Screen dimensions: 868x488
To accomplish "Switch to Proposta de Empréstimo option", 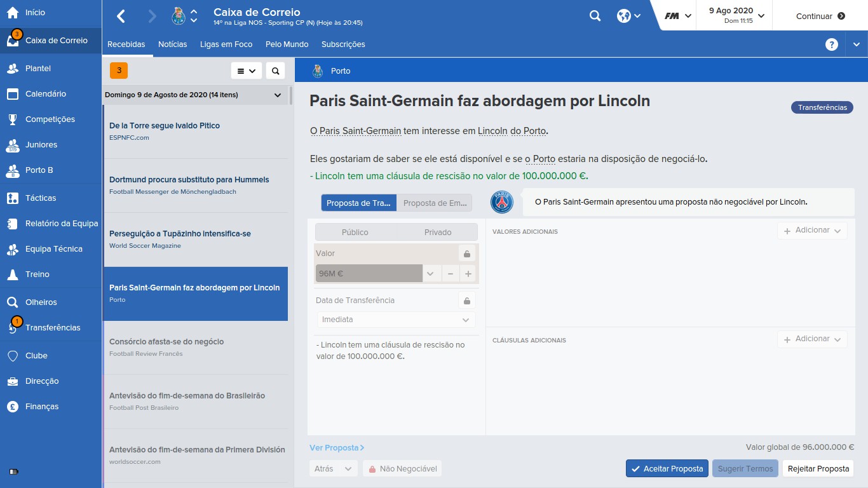I will click(435, 203).
